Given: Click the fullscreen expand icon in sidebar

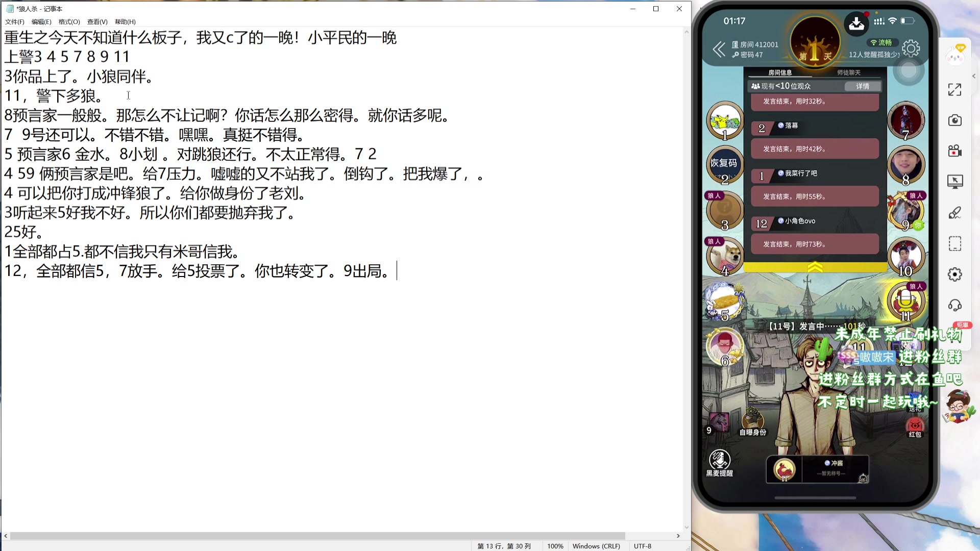Looking at the screenshot, I should (x=954, y=90).
